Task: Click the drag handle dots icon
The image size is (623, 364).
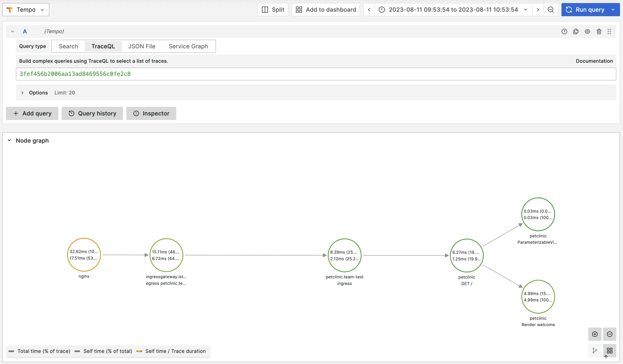Action: pyautogui.click(x=609, y=31)
